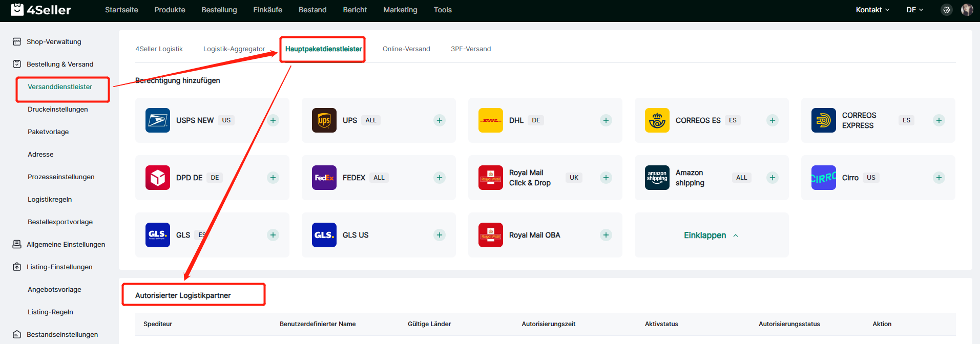980x344 pixels.
Task: Add Amazon shipping authorization with plus icon
Action: point(773,178)
